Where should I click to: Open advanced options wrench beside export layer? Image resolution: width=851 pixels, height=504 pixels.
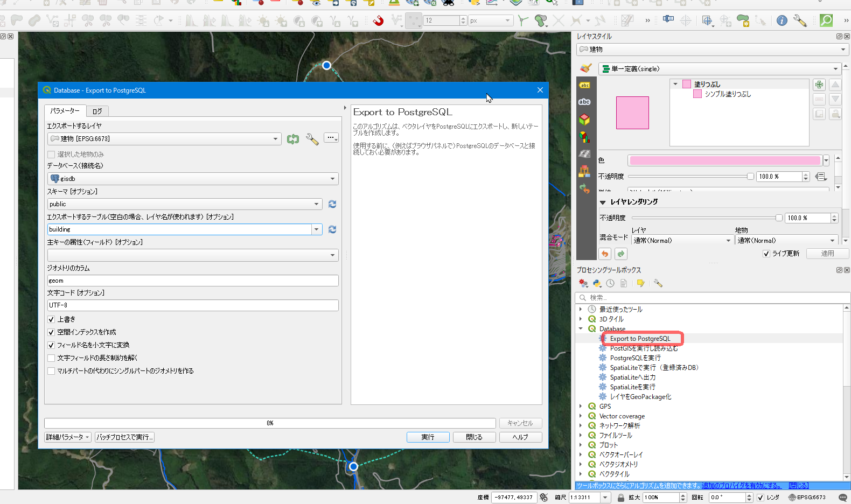(312, 139)
